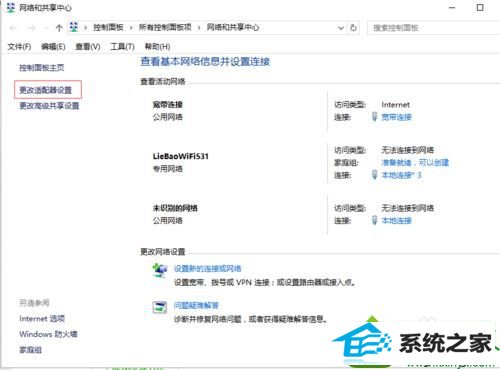The height and width of the screenshot is (370, 500).
Task: Click the 宽带连接 network heading
Action: click(x=168, y=105)
